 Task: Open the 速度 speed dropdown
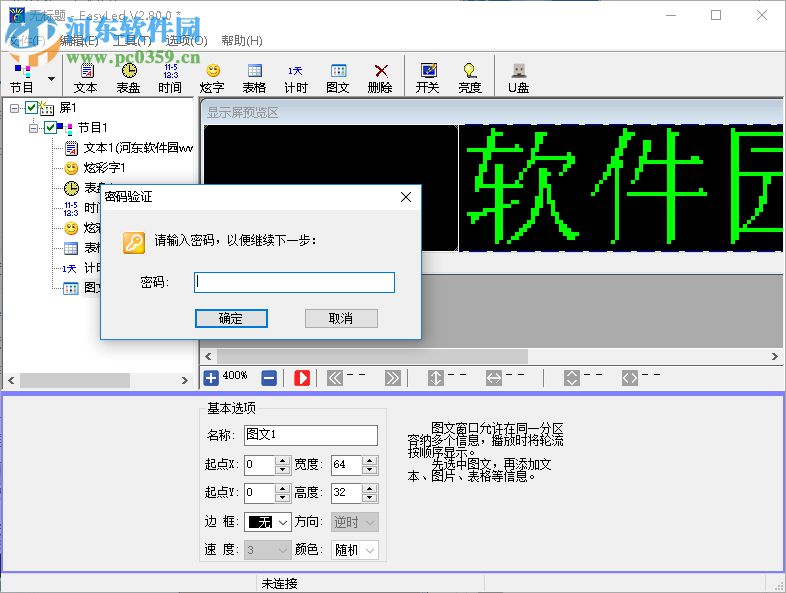[x=268, y=550]
